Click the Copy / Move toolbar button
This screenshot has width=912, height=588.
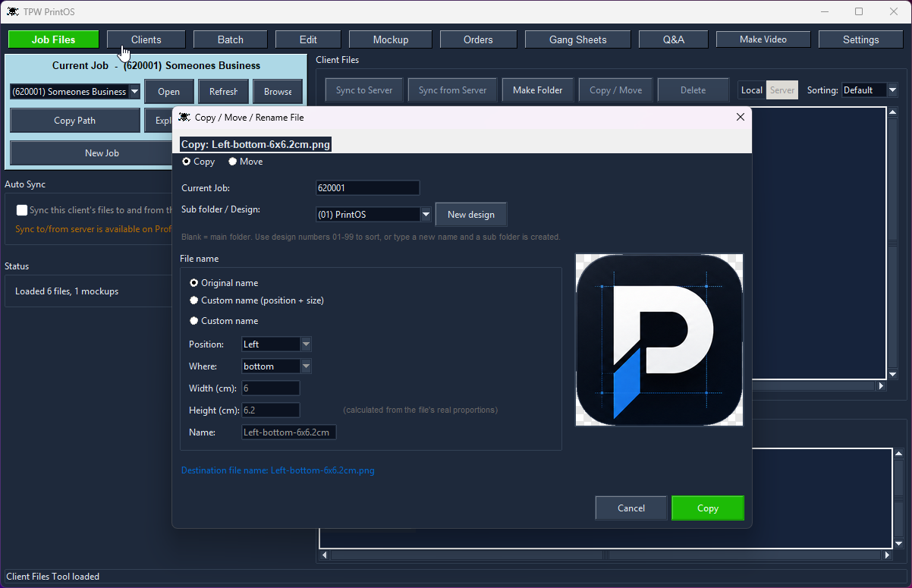(615, 90)
